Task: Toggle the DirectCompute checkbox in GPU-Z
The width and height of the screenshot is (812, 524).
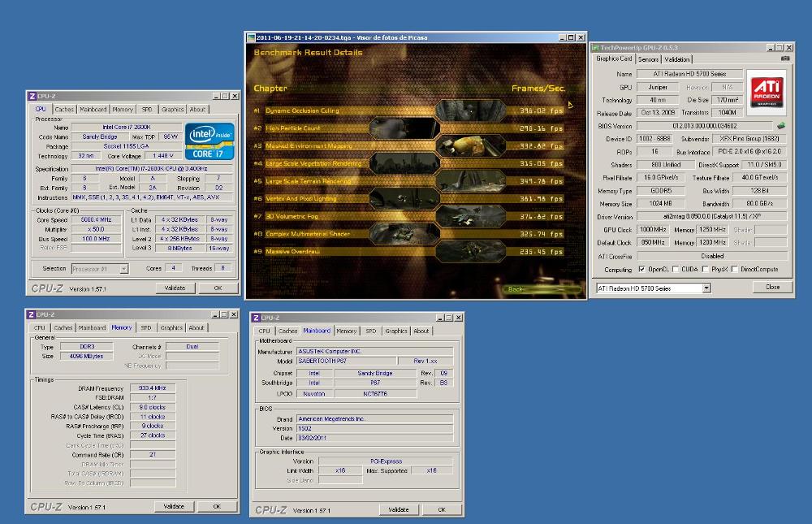Action: tap(734, 269)
